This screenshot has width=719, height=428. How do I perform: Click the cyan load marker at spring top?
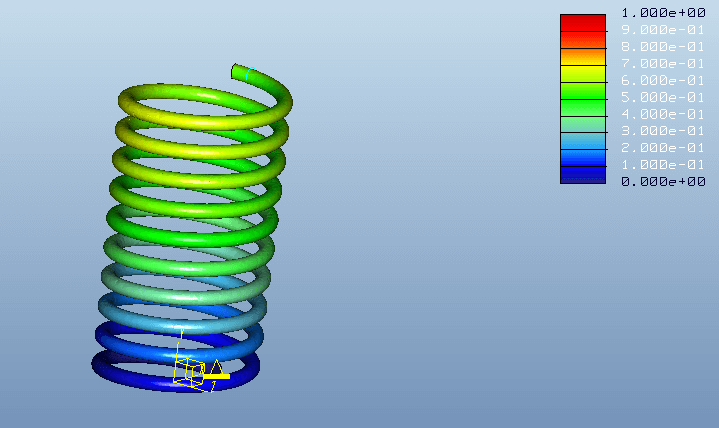249,73
